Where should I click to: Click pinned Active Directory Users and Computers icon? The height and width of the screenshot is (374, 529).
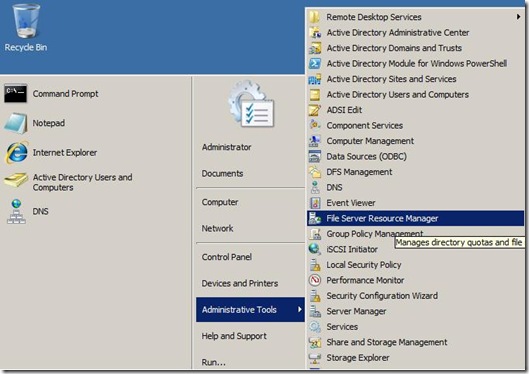[16, 180]
